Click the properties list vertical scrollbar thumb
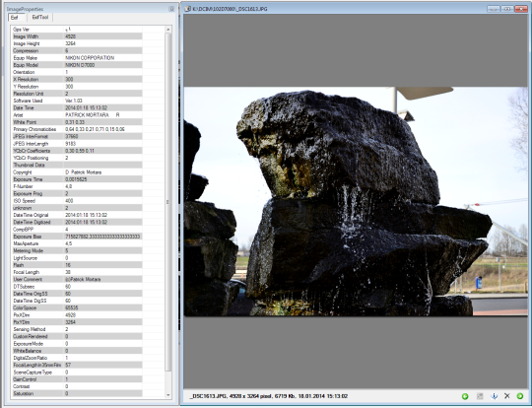The height and width of the screenshot is (408, 532). (167, 202)
